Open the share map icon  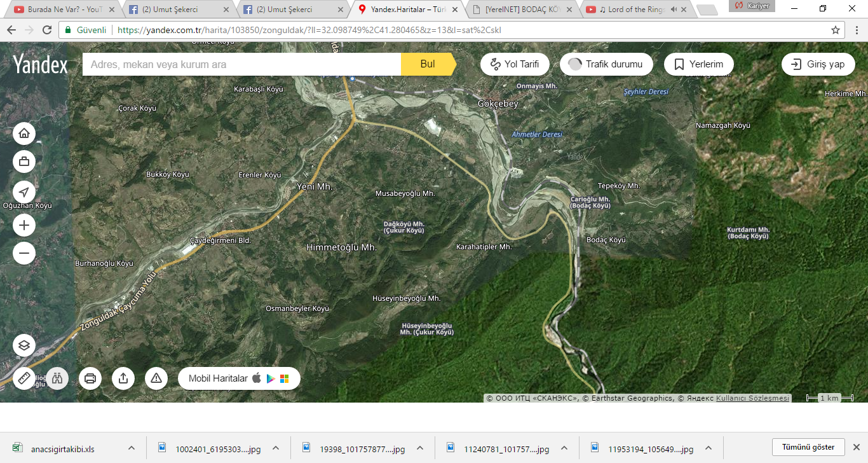point(123,378)
